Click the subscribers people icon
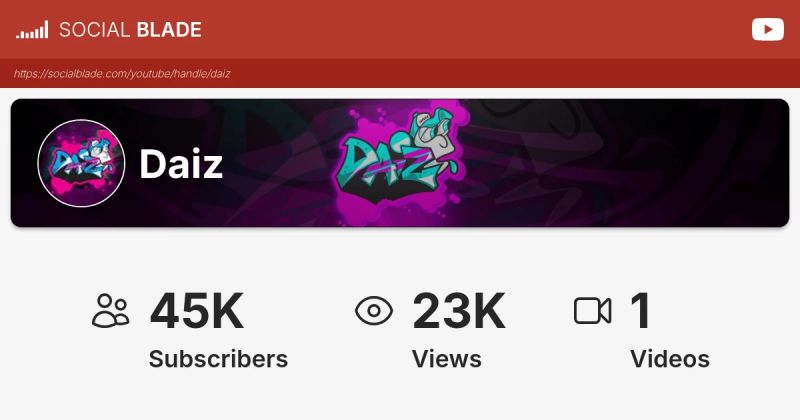The width and height of the screenshot is (800, 420). [x=110, y=310]
